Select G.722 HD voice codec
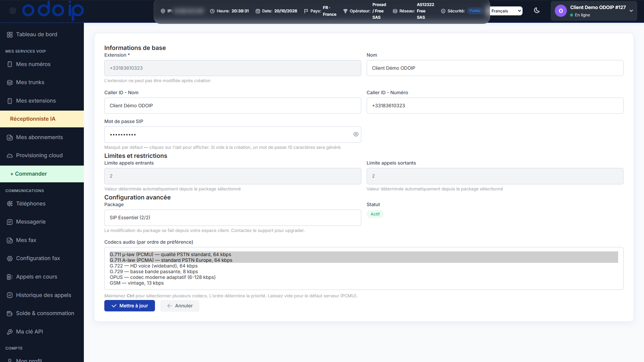Viewport: 644px width, 362px height. [x=364, y=266]
